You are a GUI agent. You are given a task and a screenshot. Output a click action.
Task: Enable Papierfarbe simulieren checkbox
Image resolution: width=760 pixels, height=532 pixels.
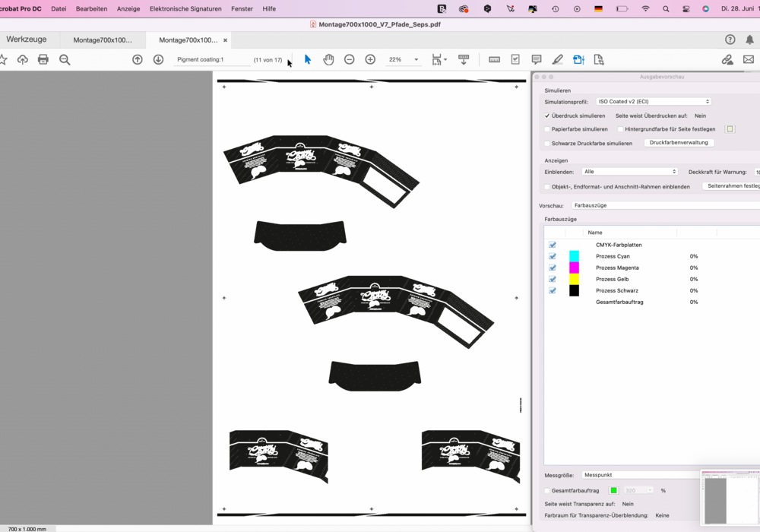click(x=547, y=129)
